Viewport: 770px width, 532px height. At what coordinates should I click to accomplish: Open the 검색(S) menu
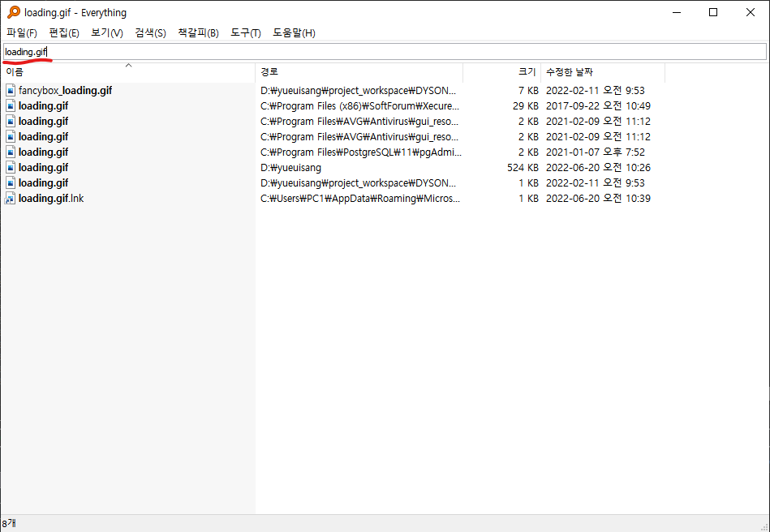point(150,33)
